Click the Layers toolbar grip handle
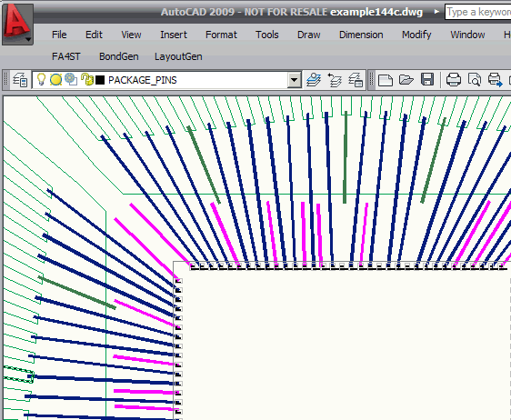The height and width of the screenshot is (420, 511). click(5, 80)
